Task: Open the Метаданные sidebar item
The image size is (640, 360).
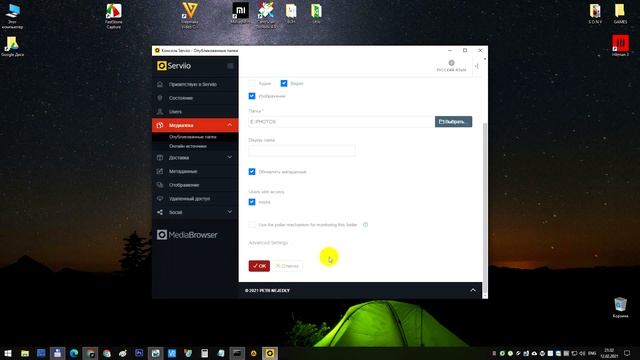Action: click(x=195, y=171)
